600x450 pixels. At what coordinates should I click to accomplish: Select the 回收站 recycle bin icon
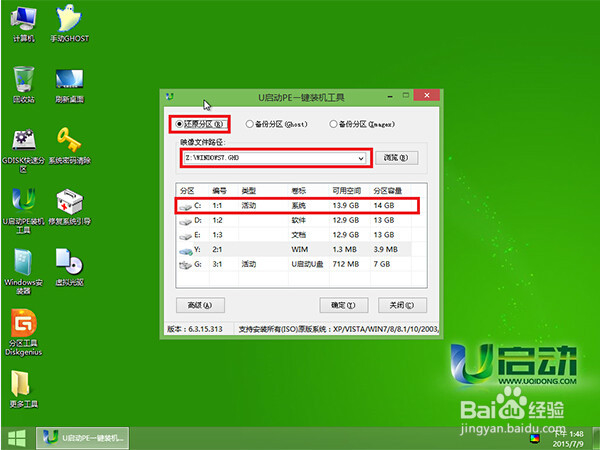click(x=24, y=84)
